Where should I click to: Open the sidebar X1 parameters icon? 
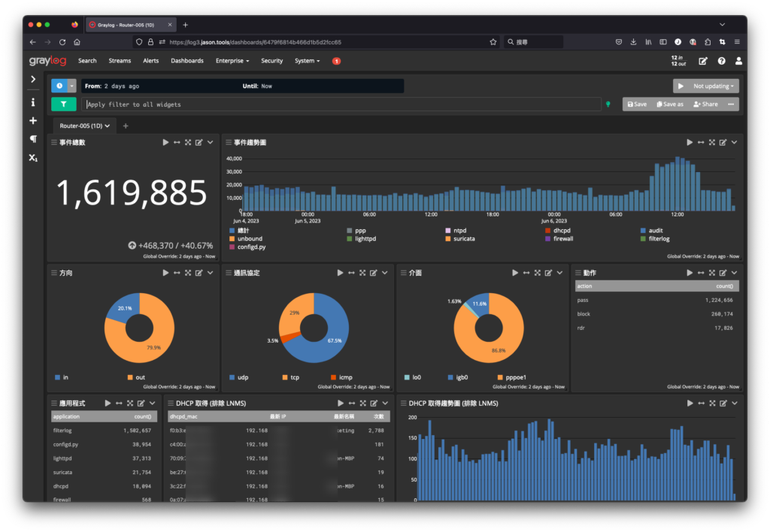tap(33, 158)
